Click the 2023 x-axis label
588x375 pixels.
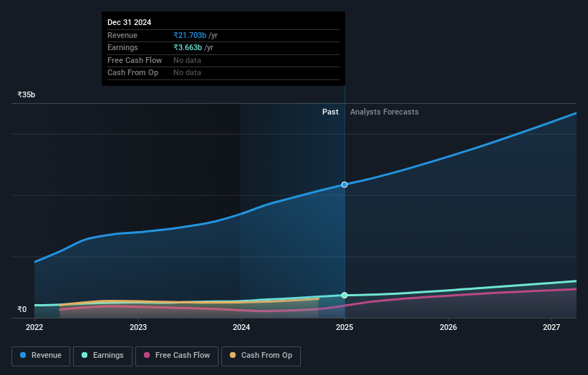tap(138, 327)
